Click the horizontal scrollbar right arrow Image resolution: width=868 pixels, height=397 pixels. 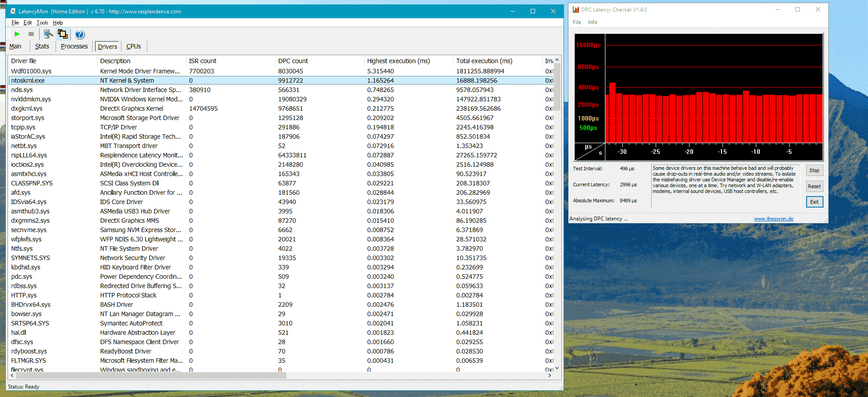click(550, 376)
